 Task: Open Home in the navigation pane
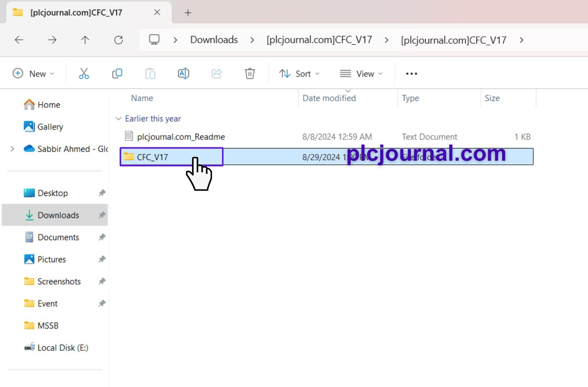(42, 105)
